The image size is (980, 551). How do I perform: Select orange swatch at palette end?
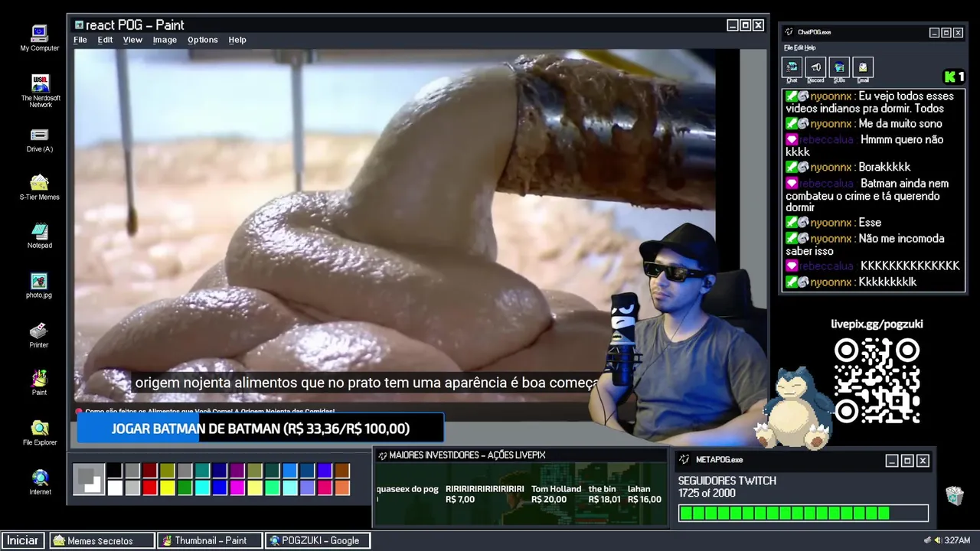click(342, 487)
